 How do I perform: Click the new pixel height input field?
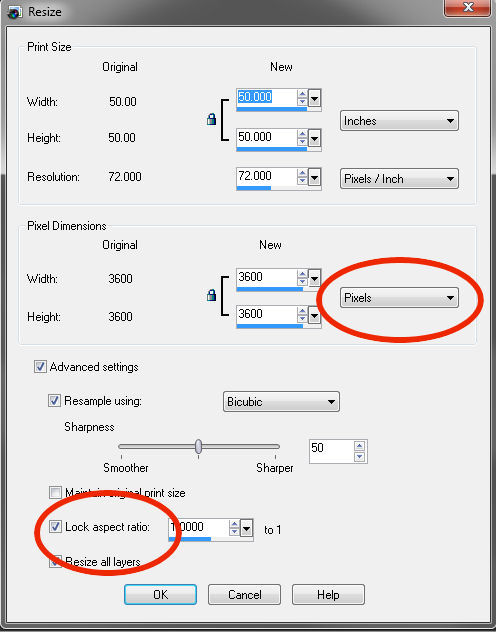pyautogui.click(x=266, y=314)
